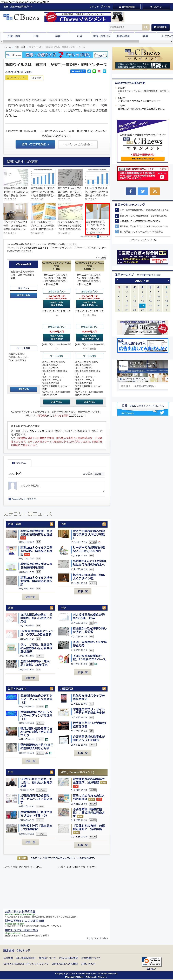Open the 社会 navigation tab
This screenshot has height=980, width=173.
80,36
